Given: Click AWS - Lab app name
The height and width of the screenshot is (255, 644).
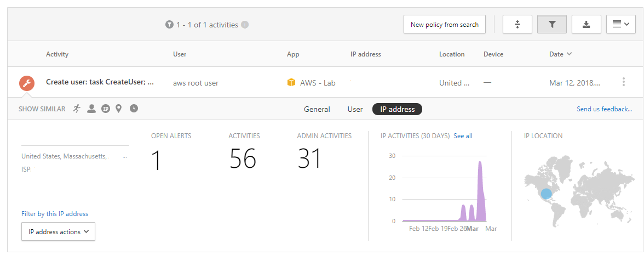Looking at the screenshot, I should [318, 83].
